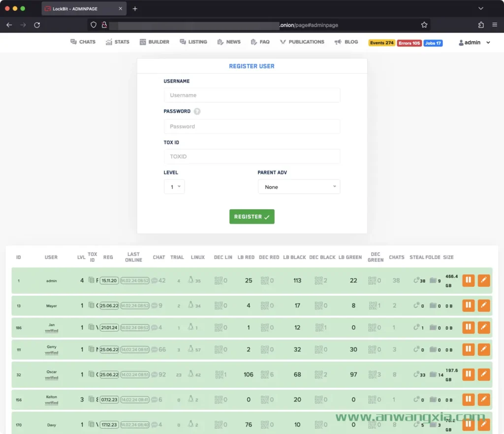This screenshot has width=504, height=434.
Task: Open the STATS menu item
Action: pyautogui.click(x=118, y=42)
